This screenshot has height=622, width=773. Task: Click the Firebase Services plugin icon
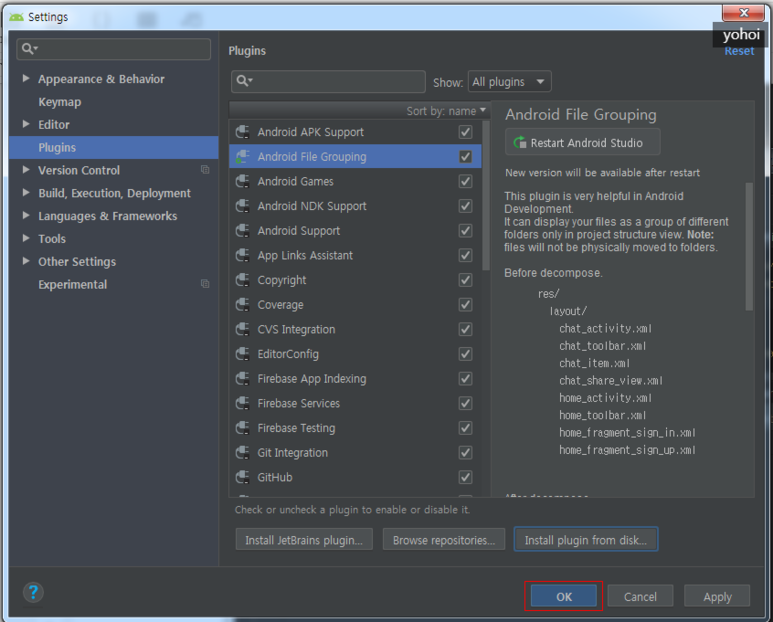[x=242, y=403]
